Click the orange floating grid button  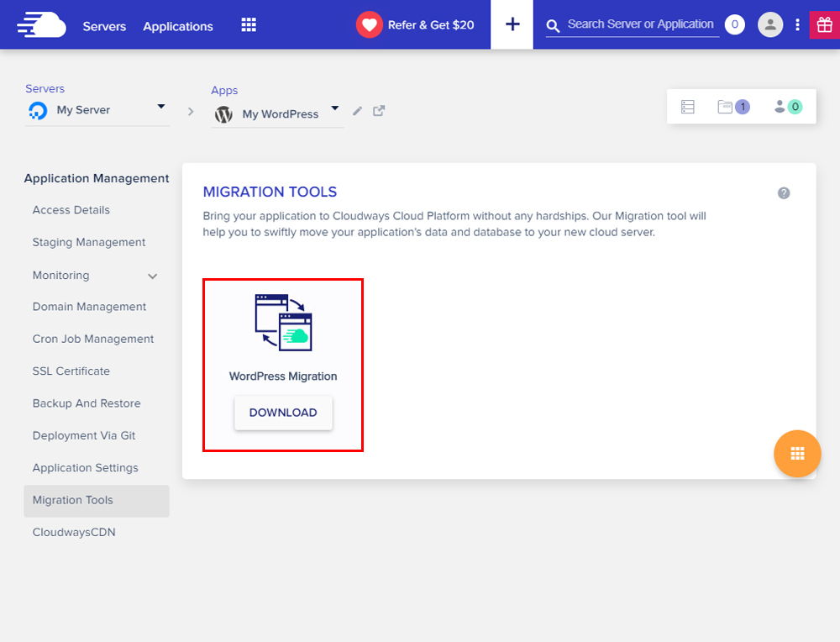797,454
